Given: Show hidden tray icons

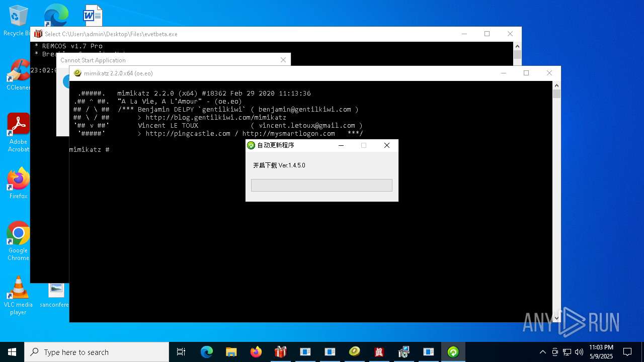Looking at the screenshot, I should (x=542, y=352).
